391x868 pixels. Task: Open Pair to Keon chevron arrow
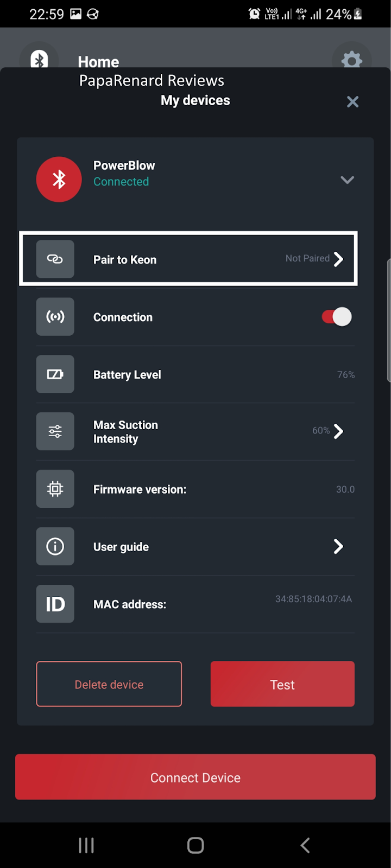(x=338, y=259)
